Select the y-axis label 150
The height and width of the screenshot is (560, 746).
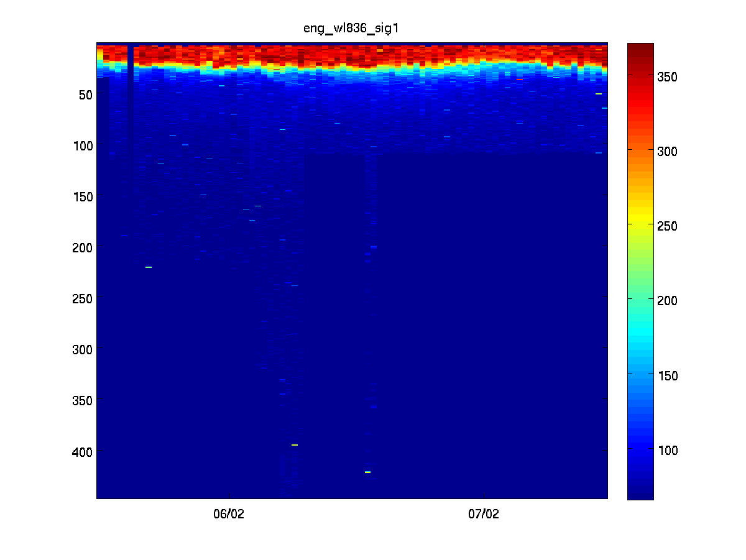[x=83, y=197]
